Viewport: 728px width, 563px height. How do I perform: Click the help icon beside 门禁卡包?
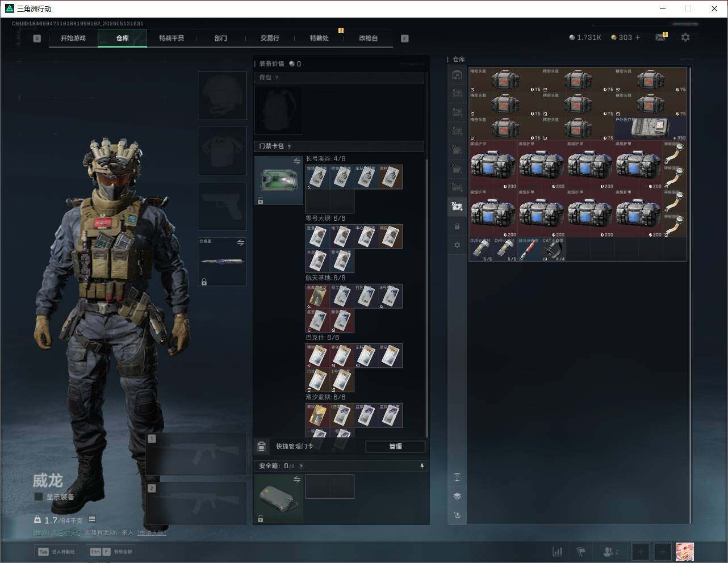point(290,146)
